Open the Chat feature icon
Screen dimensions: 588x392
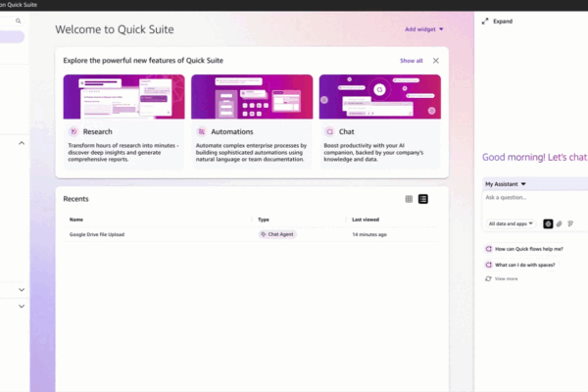(329, 131)
